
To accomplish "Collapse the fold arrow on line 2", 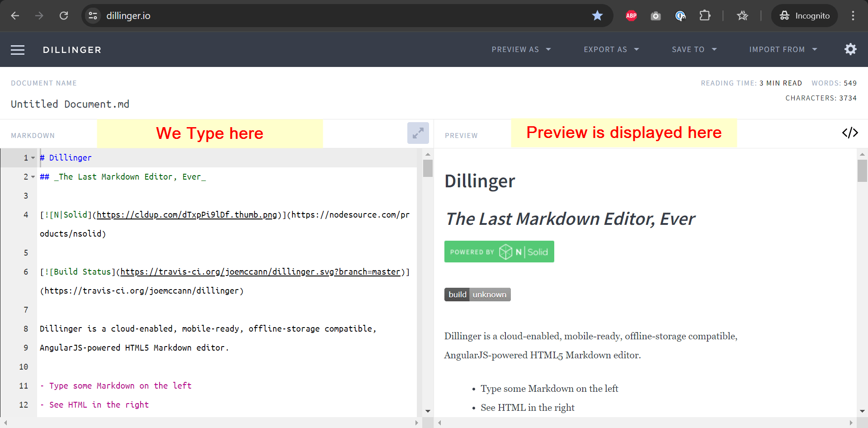I will 33,177.
